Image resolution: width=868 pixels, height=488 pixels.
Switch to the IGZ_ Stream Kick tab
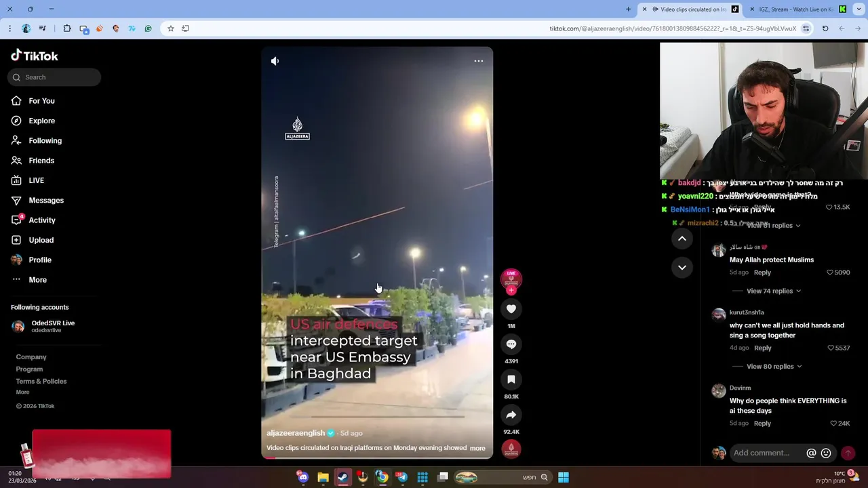(x=798, y=9)
